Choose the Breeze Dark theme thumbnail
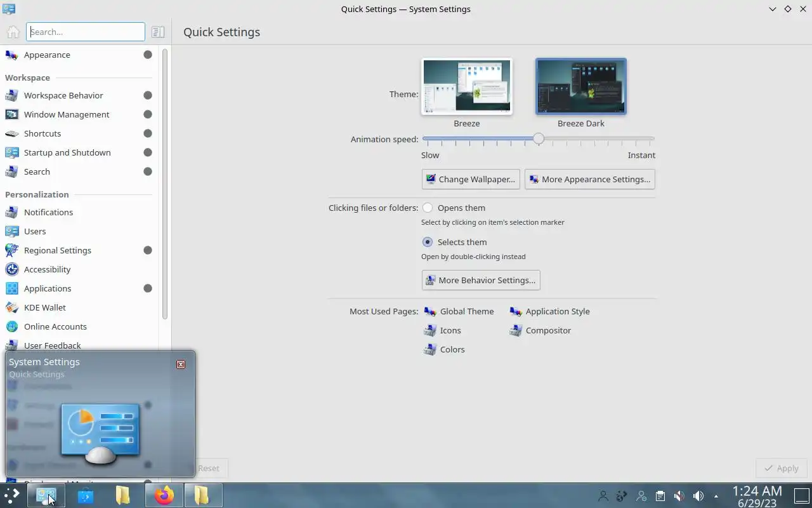812x508 pixels. pos(581,86)
